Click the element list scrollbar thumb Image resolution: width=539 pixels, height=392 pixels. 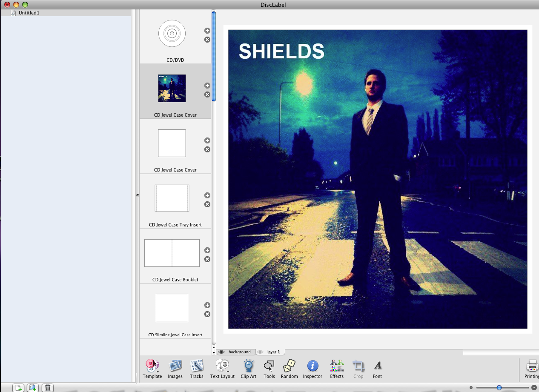[214, 56]
